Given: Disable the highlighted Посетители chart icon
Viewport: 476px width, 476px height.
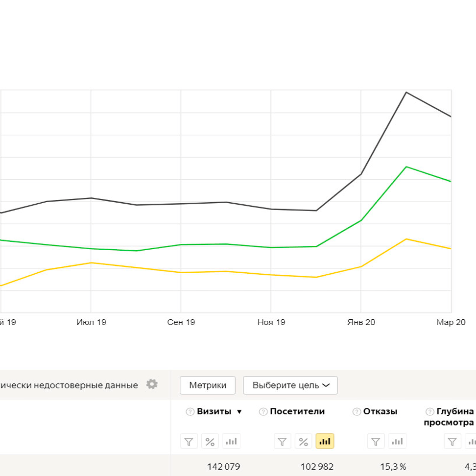Looking at the screenshot, I should (325, 441).
